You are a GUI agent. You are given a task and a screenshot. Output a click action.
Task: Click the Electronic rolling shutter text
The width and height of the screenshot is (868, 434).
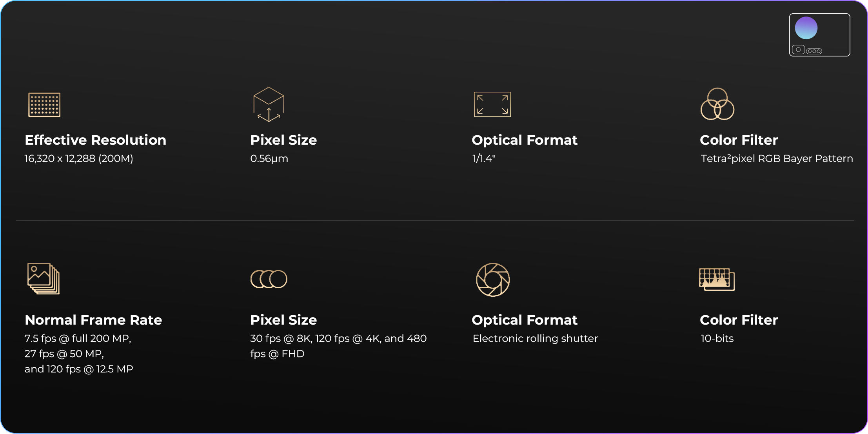(x=535, y=338)
